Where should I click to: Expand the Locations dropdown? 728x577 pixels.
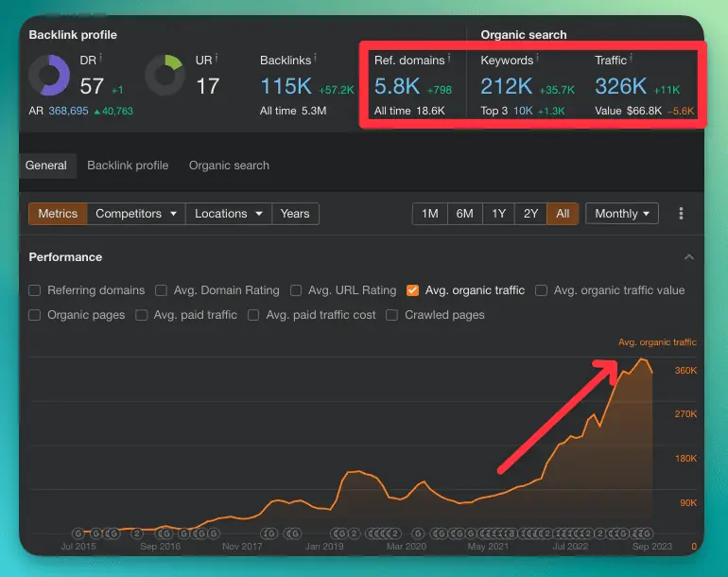pyautogui.click(x=228, y=214)
